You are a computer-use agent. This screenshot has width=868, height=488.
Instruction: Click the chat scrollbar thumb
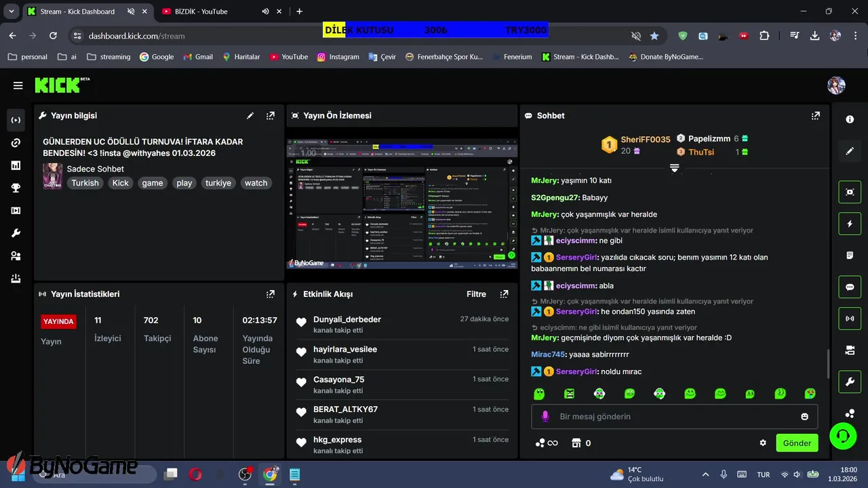click(x=827, y=365)
